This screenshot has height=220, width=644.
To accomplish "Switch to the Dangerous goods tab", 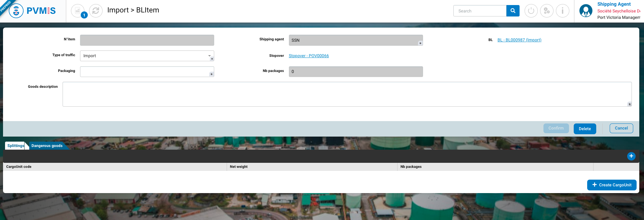I will pos(47,146).
